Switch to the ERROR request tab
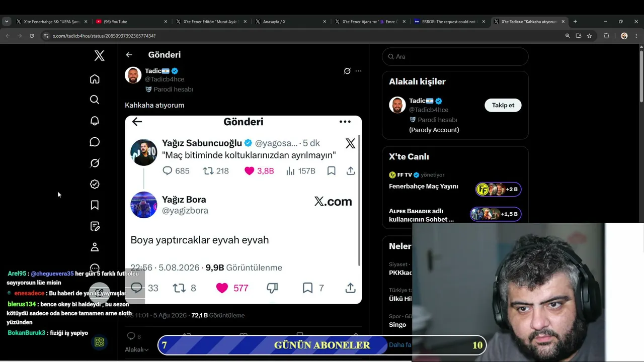Viewport: 644px width, 362px height. coord(449,22)
